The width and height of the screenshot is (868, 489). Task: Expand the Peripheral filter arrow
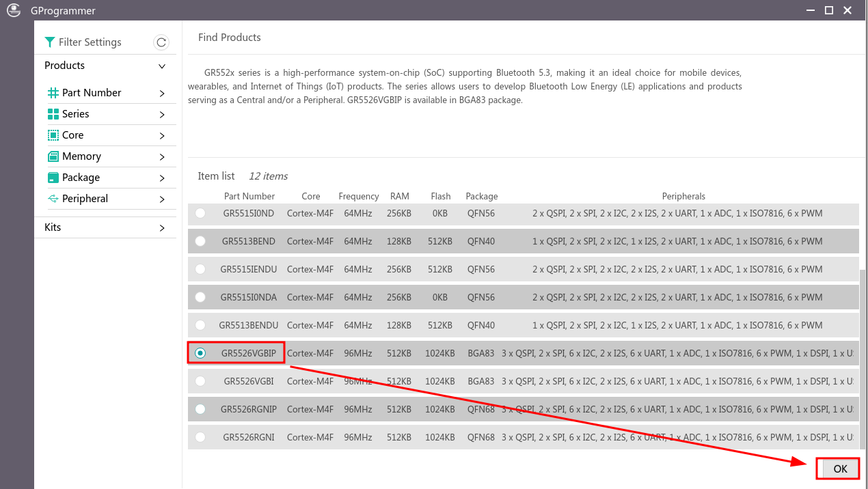click(162, 199)
